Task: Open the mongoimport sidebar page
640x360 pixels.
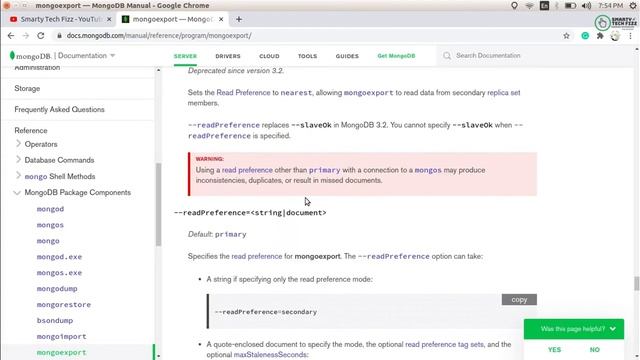Action: [x=61, y=336]
